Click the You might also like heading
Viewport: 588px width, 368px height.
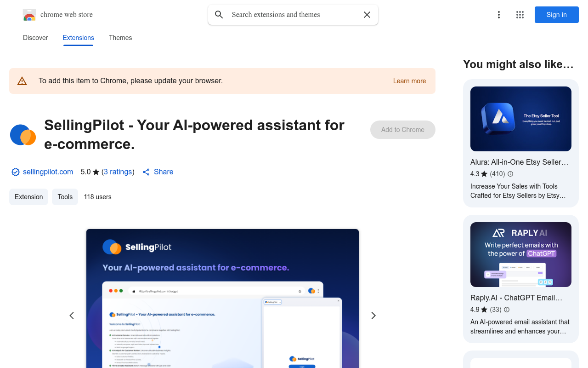519,64
